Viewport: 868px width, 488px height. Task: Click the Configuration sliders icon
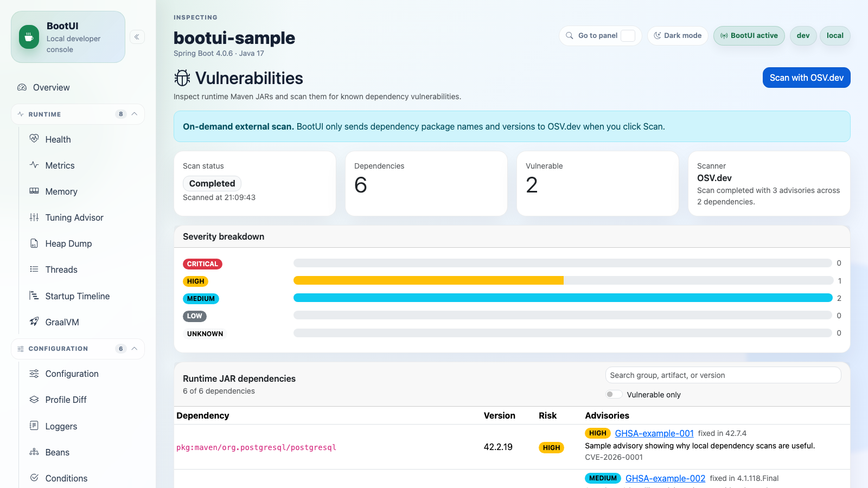pyautogui.click(x=34, y=374)
